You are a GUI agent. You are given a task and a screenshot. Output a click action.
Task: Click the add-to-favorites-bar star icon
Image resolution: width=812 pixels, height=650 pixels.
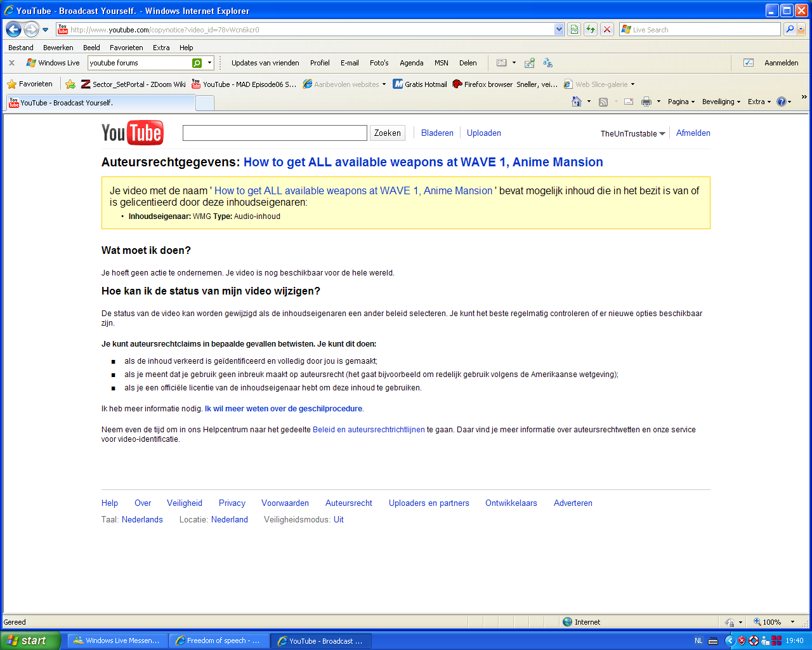pyautogui.click(x=70, y=84)
